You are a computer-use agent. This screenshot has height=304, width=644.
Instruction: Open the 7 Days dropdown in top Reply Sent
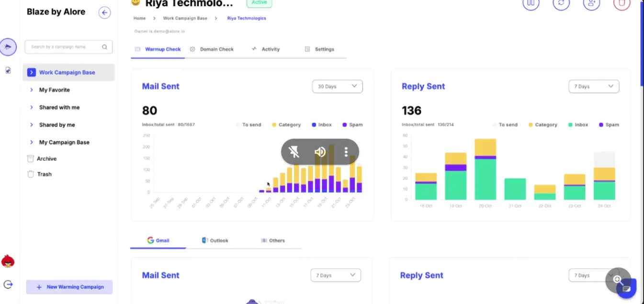pos(594,87)
